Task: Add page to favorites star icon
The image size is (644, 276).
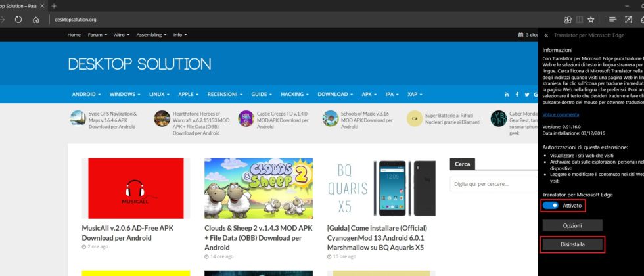Action: [x=591, y=19]
